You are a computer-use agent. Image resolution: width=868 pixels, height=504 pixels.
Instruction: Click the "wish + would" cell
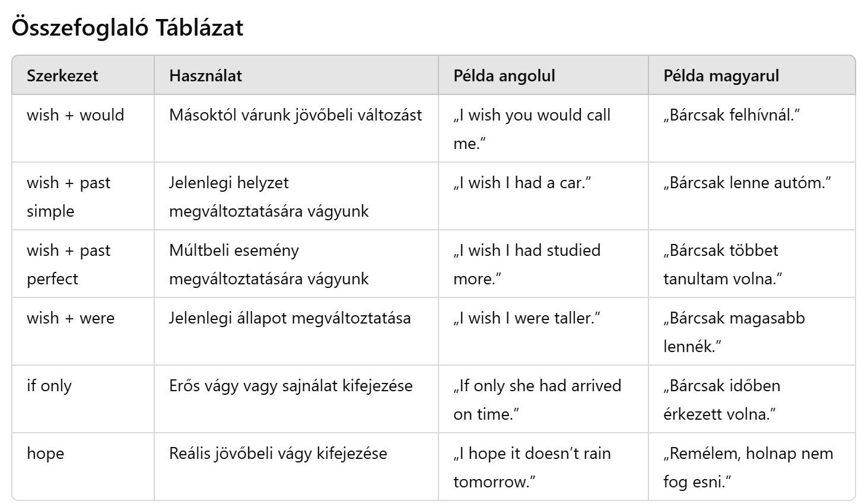[x=75, y=115]
